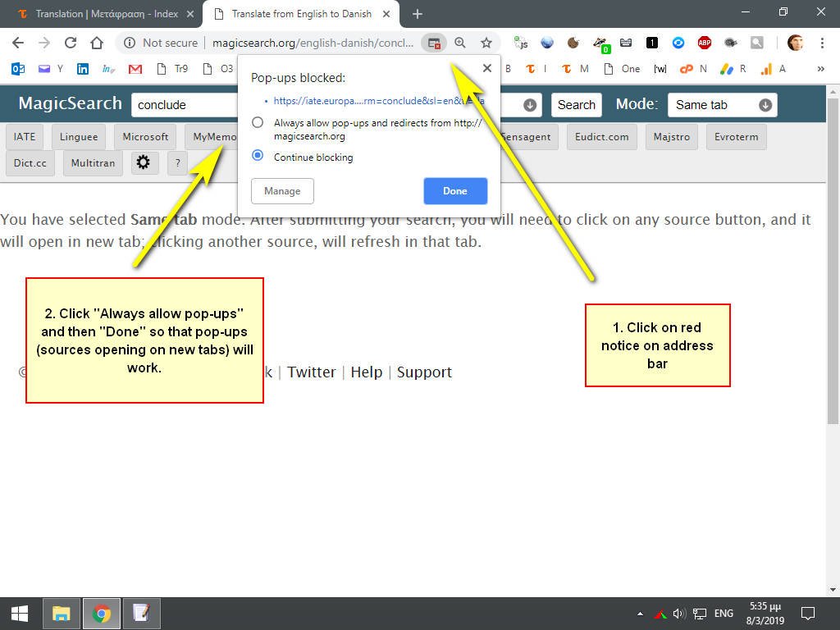The height and width of the screenshot is (630, 840).
Task: Open the Help link at page bottom
Action: pyautogui.click(x=366, y=372)
